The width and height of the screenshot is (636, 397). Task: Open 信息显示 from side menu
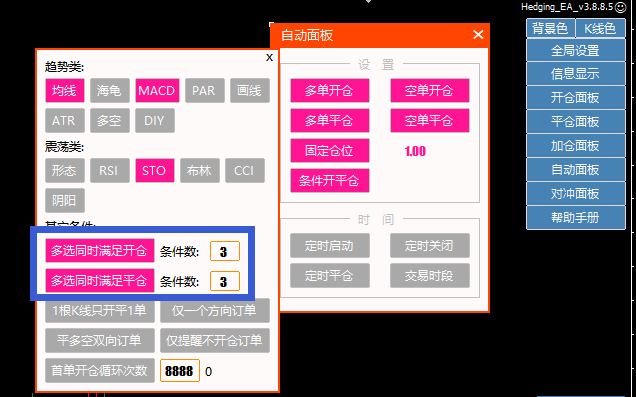(576, 74)
